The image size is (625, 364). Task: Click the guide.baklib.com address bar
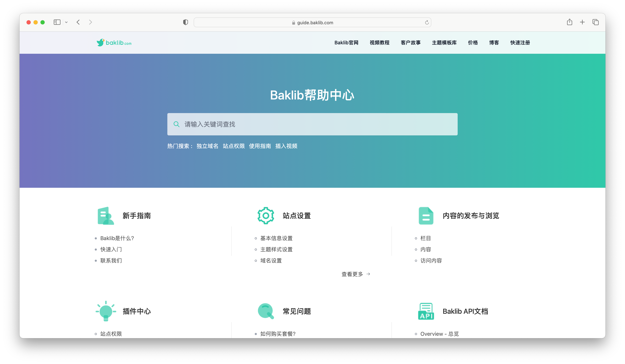point(312,22)
